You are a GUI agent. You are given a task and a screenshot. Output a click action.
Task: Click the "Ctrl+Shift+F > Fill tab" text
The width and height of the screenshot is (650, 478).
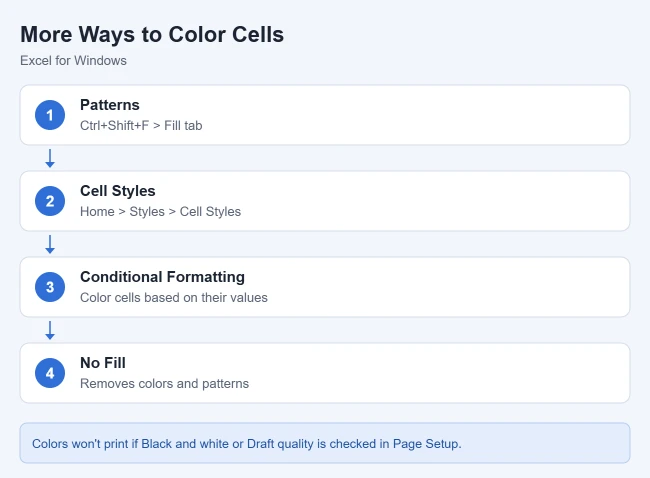pyautogui.click(x=141, y=125)
